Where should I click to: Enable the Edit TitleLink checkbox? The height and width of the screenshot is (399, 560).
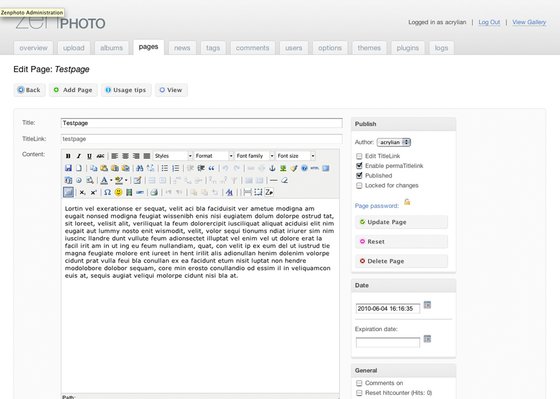[359, 156]
